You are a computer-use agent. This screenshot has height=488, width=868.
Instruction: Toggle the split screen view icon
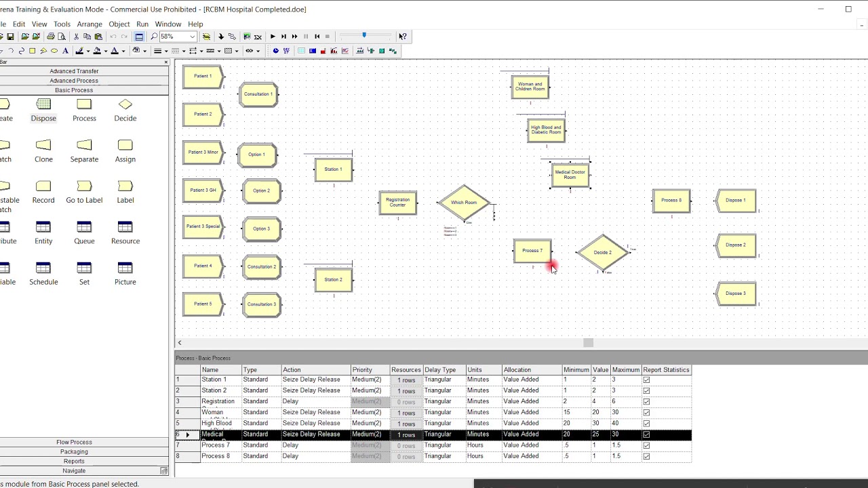(x=139, y=37)
